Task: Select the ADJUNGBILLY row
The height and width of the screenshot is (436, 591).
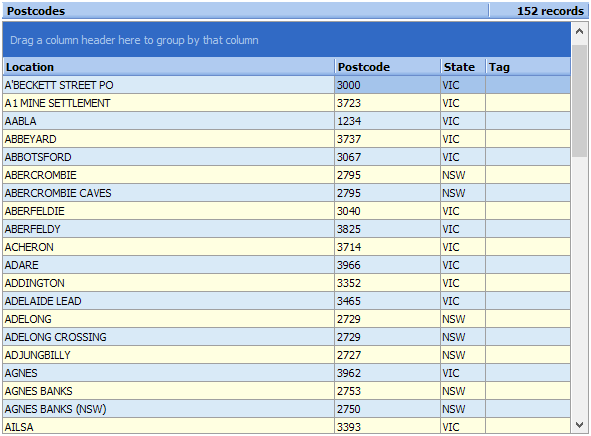Action: [287, 355]
